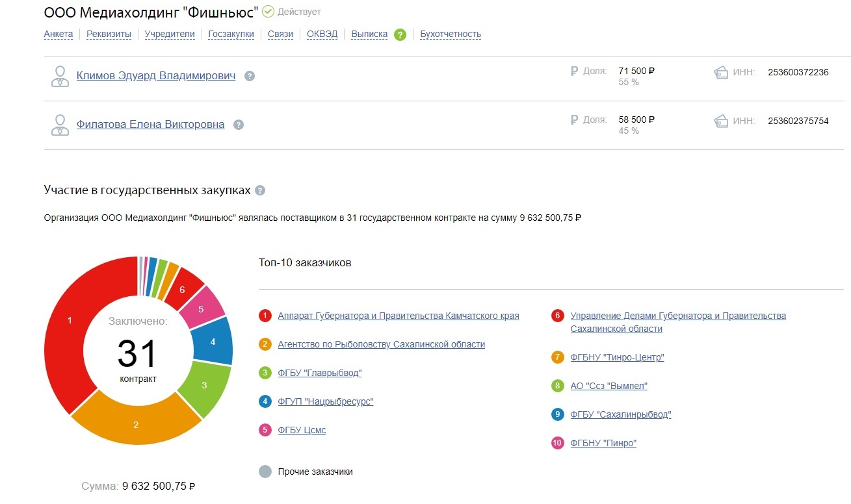851x504 pixels.
Task: Open the Анкета tab
Action: point(59,34)
